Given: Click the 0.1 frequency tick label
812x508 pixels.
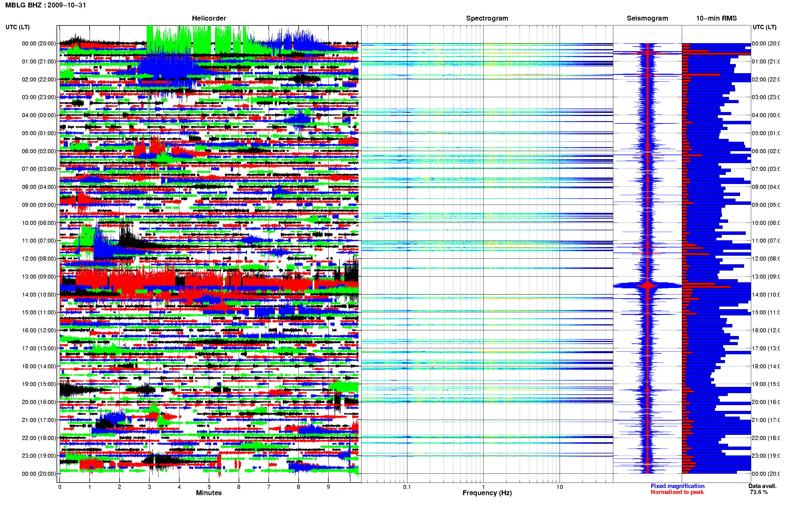Looking at the screenshot, I should tap(407, 487).
